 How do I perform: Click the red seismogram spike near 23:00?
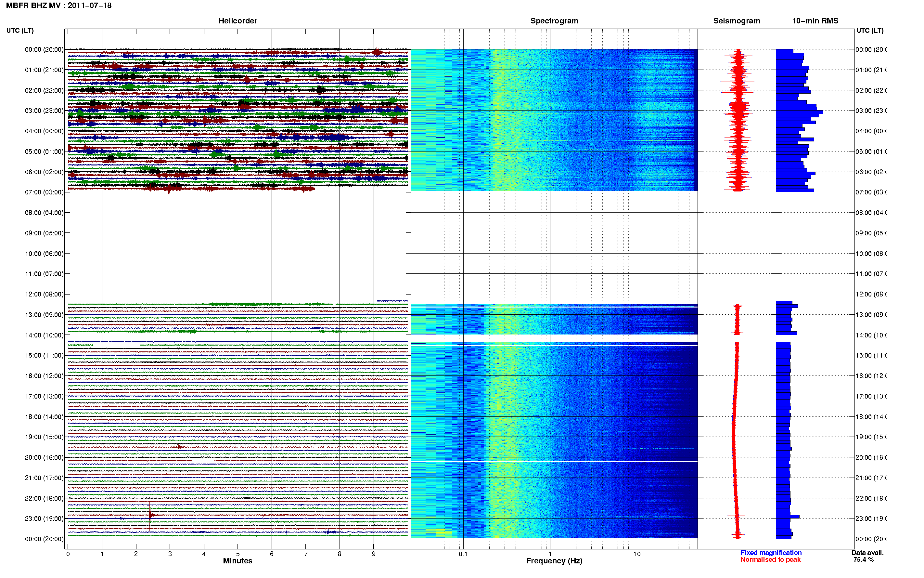click(733, 516)
